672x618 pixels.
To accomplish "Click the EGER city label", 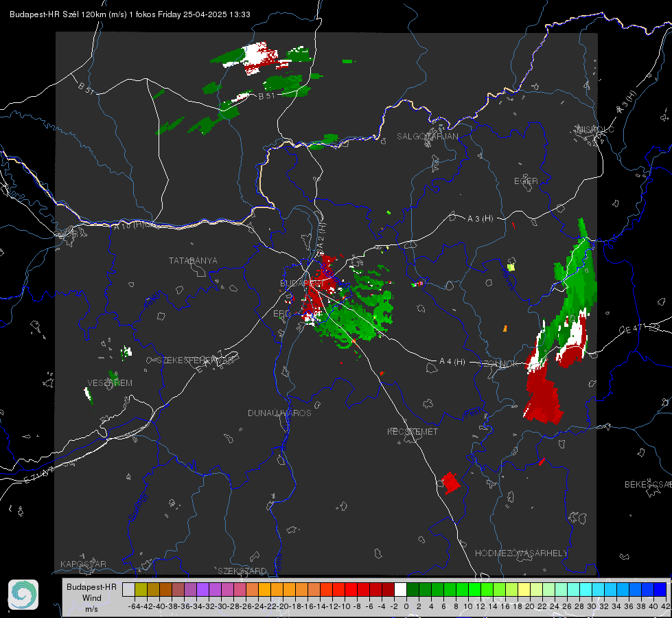I will tap(526, 181).
